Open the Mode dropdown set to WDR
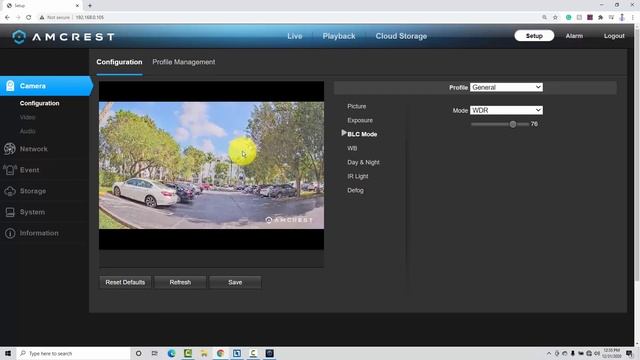Image resolution: width=640 pixels, height=360 pixels. (x=506, y=110)
